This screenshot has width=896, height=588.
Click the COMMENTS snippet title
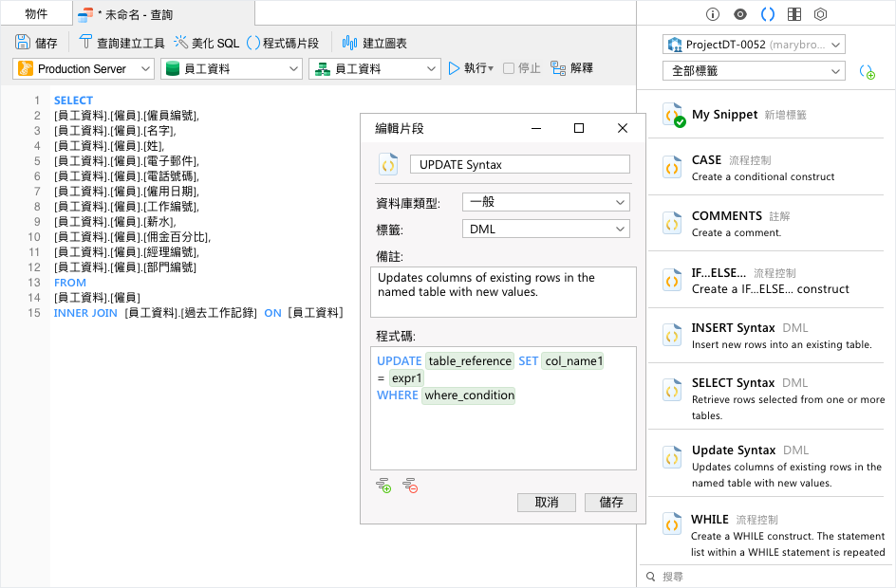pyautogui.click(x=727, y=216)
